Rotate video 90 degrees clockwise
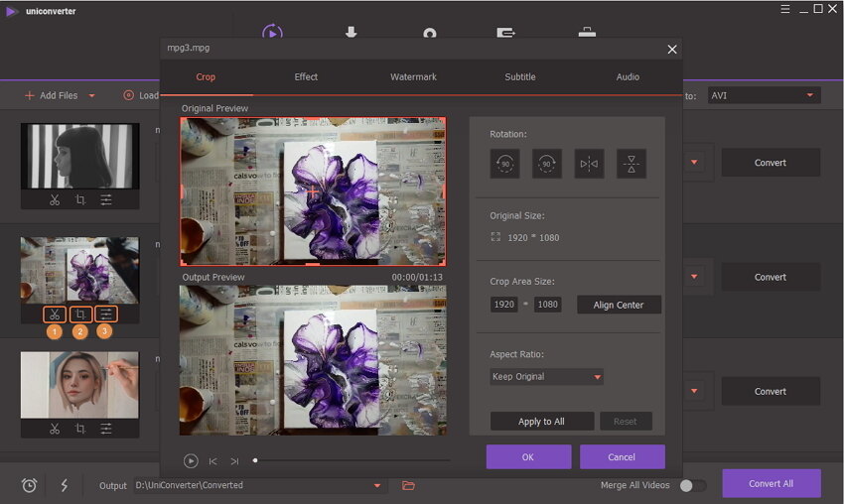This screenshot has height=504, width=844. [x=547, y=164]
